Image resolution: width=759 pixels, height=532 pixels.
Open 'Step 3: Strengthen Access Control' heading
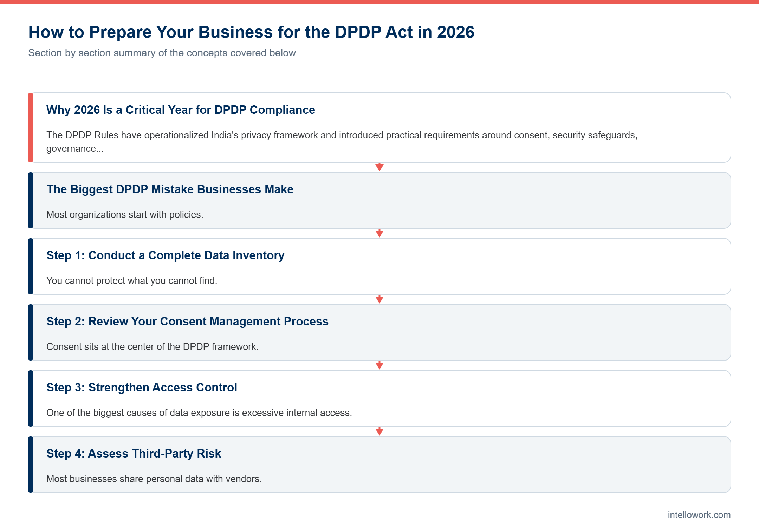[142, 388]
